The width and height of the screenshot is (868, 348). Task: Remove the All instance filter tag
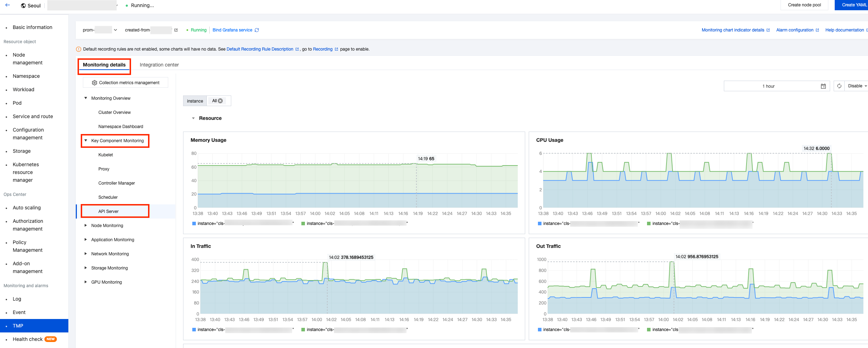click(220, 101)
